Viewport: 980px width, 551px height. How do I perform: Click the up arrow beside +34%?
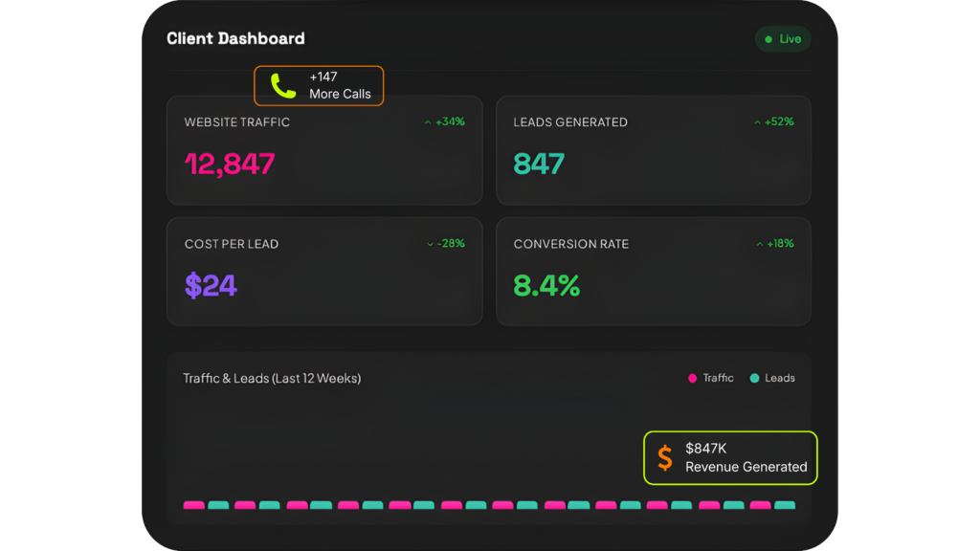point(428,122)
